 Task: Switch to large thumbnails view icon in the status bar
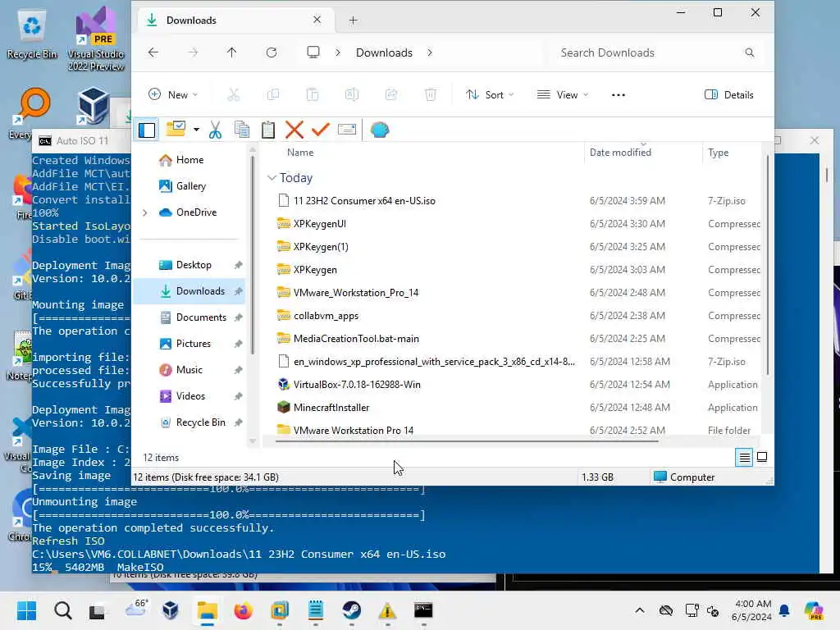pyautogui.click(x=762, y=457)
